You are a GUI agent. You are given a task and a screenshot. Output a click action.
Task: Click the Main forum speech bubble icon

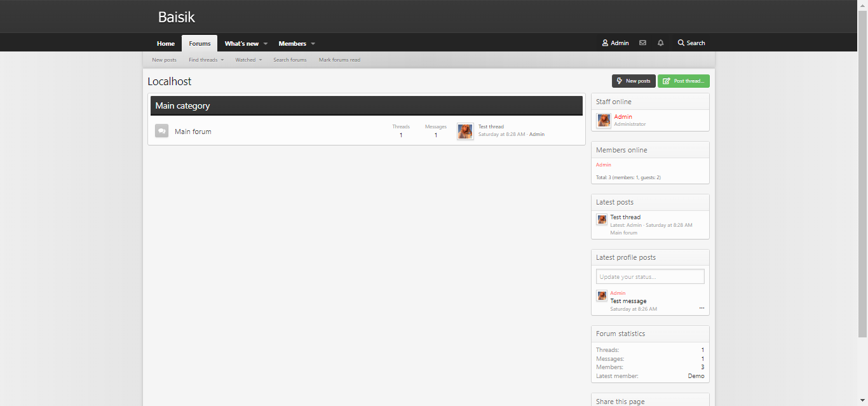[161, 131]
